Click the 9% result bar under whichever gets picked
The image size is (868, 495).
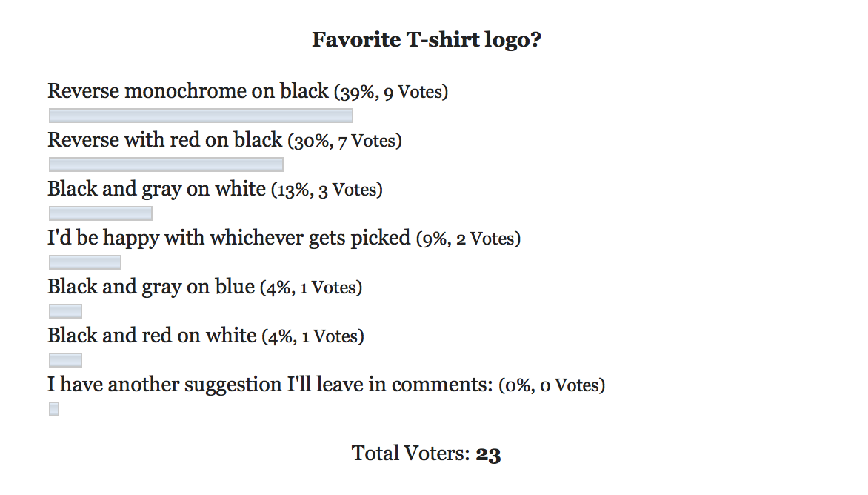pyautogui.click(x=85, y=262)
